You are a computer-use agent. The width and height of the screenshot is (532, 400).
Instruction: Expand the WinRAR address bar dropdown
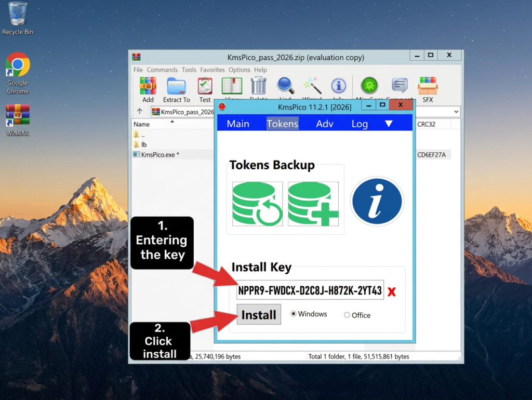click(456, 112)
